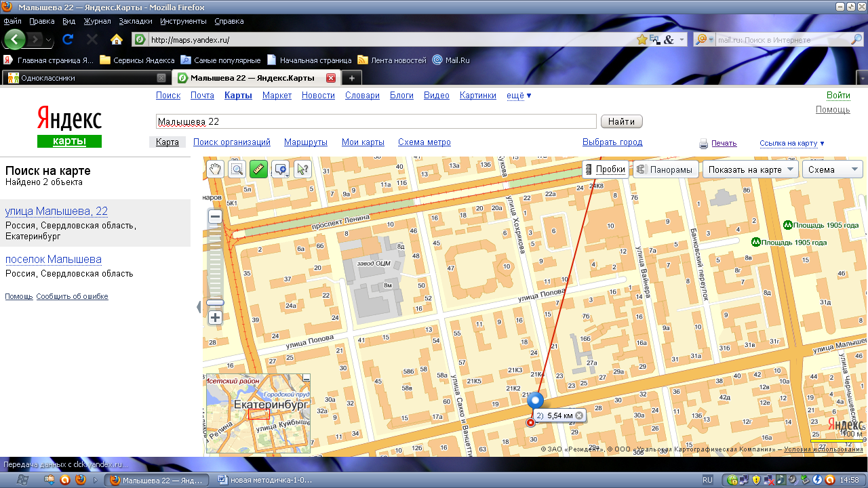Open the list all tabs dropdown
The height and width of the screenshot is (488, 868).
pos(862,78)
